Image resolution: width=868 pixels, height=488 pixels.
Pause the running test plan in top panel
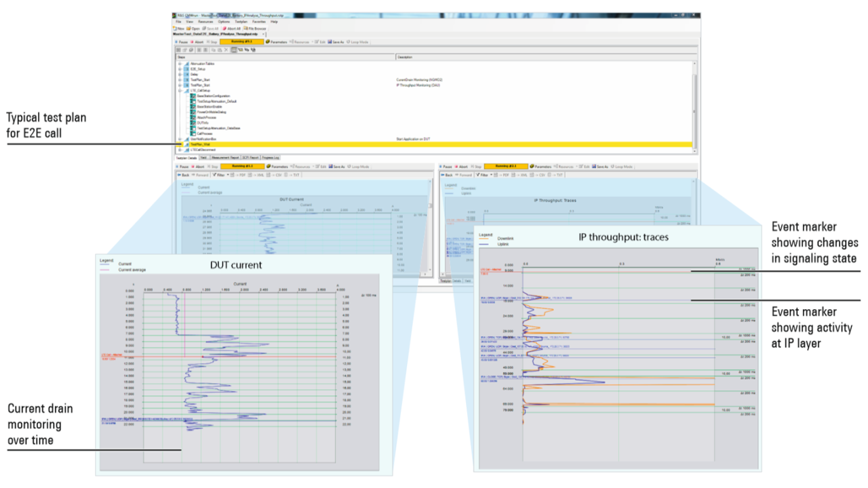pos(181,41)
